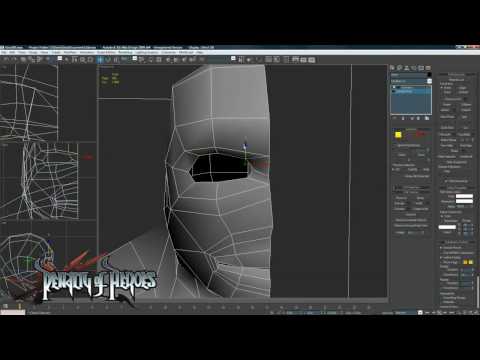Click Remove Modifier trash icon below stack
The image size is (480, 360).
point(418,118)
